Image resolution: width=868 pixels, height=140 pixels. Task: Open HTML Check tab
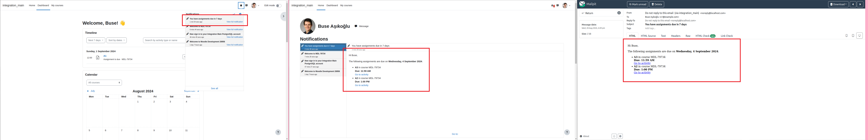[x=706, y=36]
